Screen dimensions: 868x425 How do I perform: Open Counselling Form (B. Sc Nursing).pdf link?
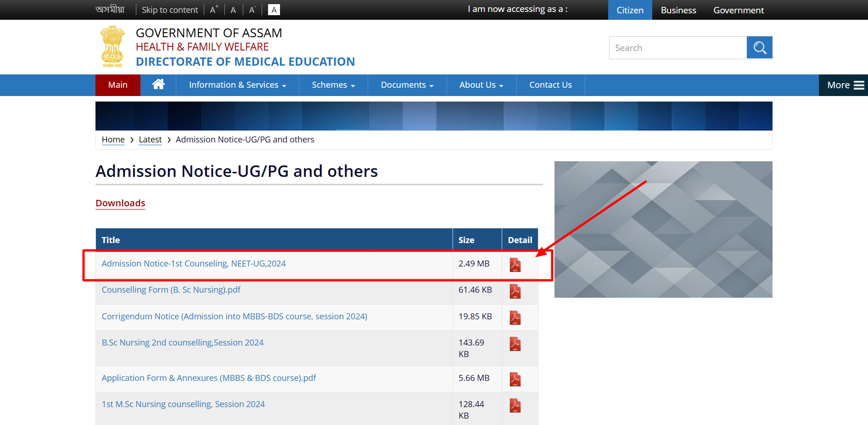[x=171, y=290]
